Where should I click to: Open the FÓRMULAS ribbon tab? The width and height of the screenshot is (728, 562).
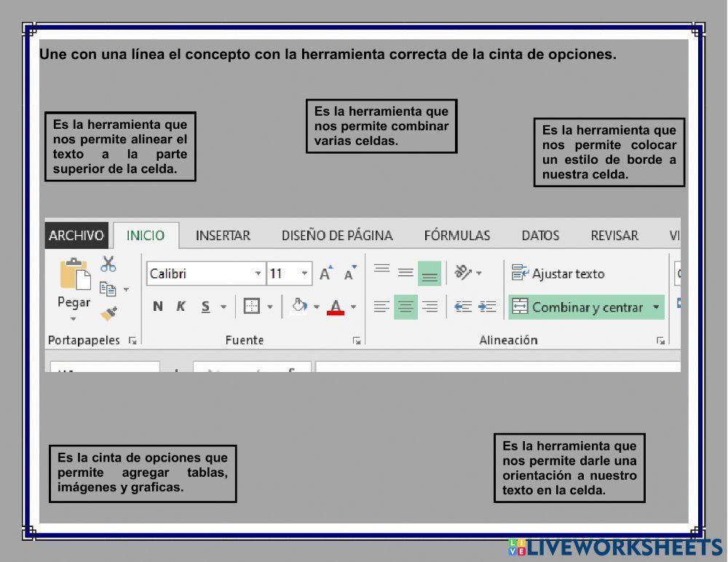456,236
